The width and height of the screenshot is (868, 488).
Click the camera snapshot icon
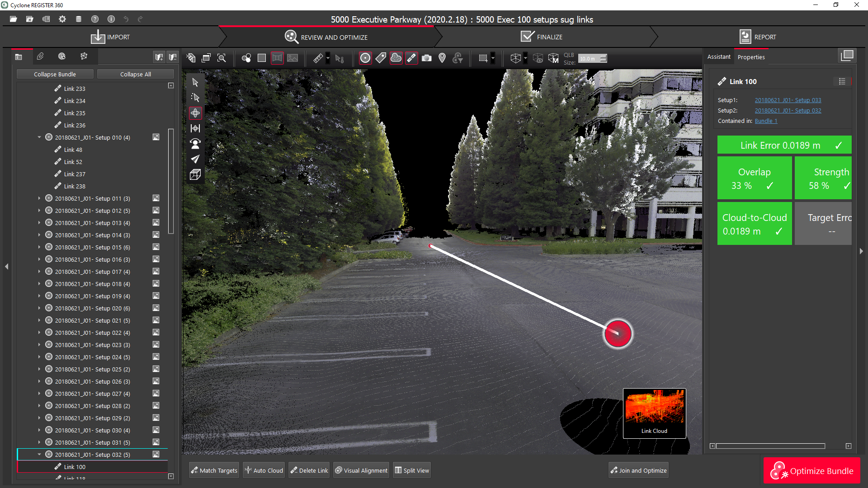pyautogui.click(x=426, y=58)
